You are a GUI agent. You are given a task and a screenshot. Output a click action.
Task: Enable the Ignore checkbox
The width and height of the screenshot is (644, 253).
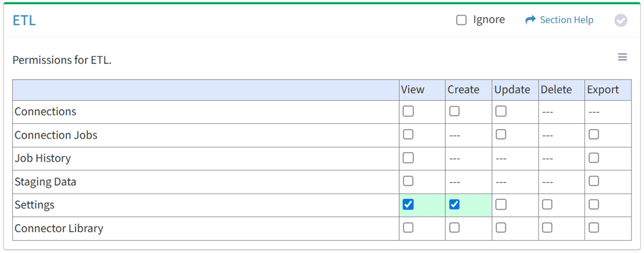click(x=461, y=20)
